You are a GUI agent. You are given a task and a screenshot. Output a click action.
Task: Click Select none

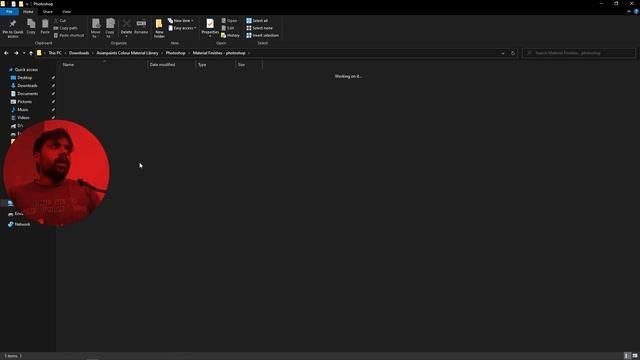pos(259,28)
